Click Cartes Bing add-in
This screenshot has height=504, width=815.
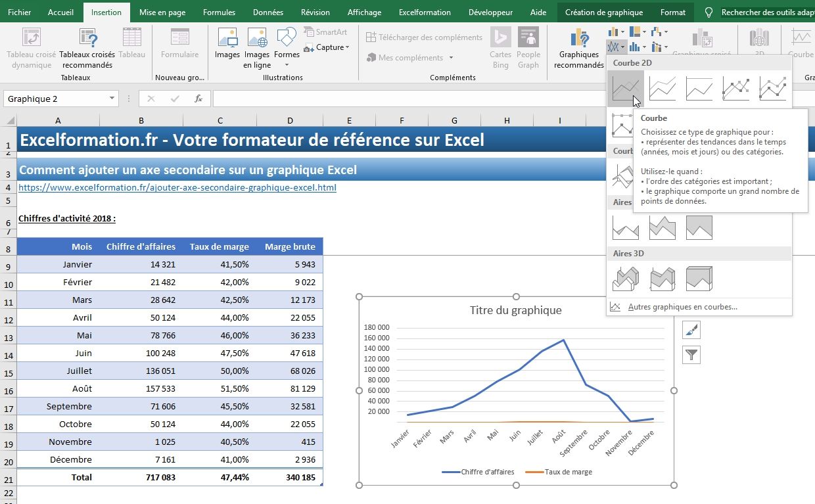(x=501, y=48)
